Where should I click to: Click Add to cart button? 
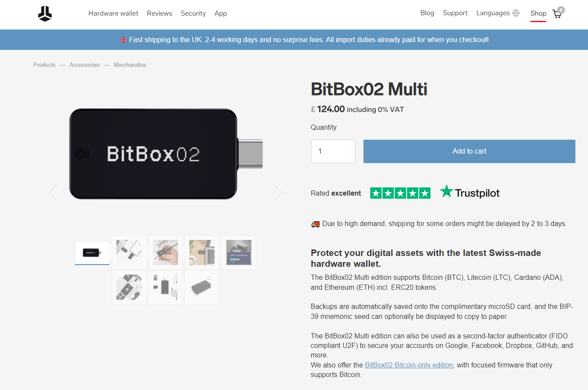click(469, 151)
